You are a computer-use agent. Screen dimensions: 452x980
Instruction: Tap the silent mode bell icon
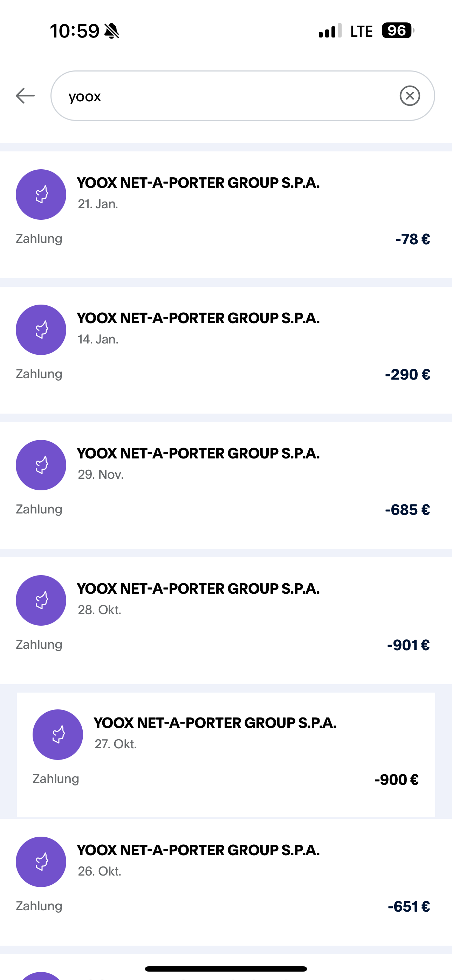tap(111, 31)
